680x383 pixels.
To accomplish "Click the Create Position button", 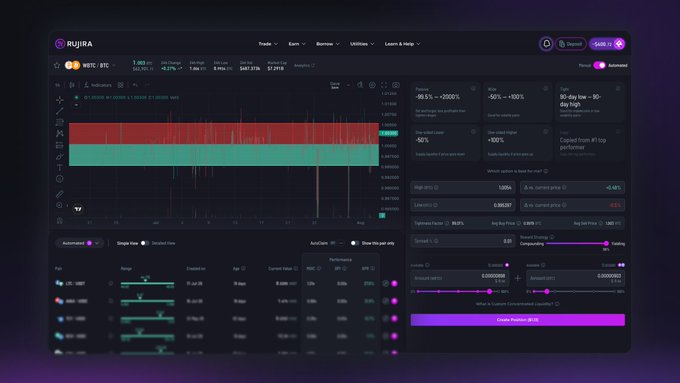I will 518,320.
